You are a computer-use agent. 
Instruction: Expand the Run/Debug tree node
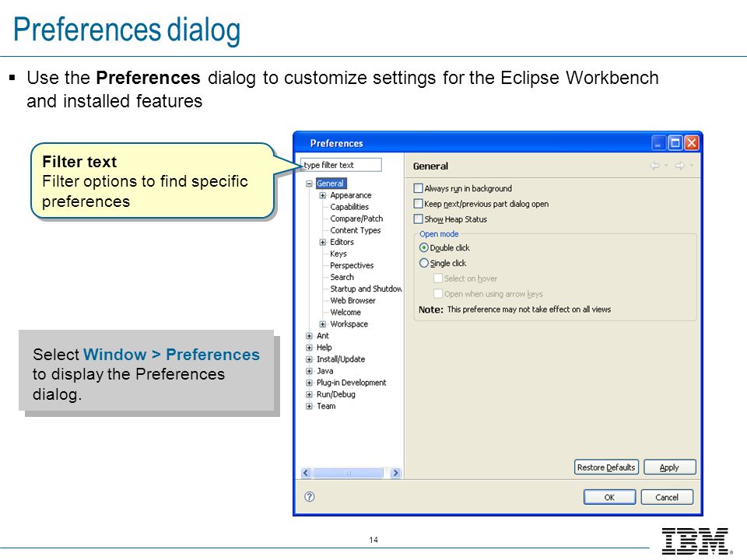point(309,394)
